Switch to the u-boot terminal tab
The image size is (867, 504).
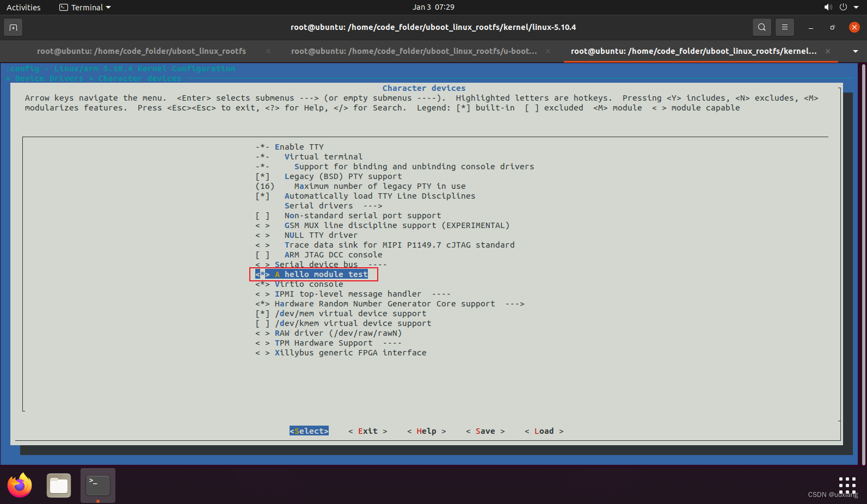(414, 51)
